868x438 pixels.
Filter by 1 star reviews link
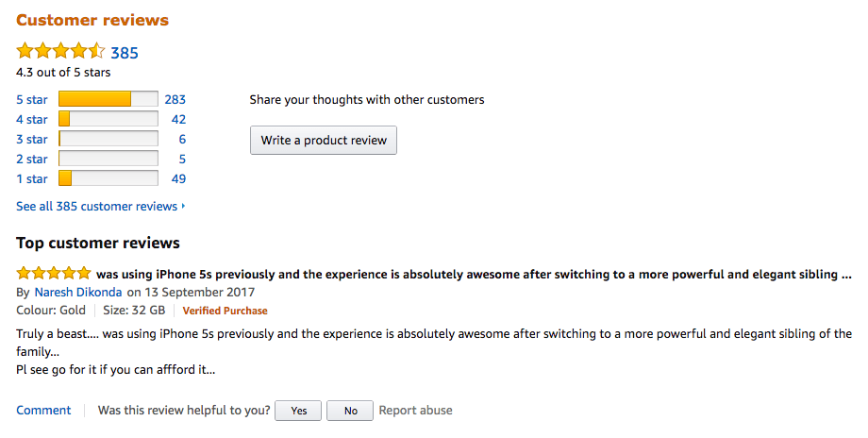click(x=32, y=178)
